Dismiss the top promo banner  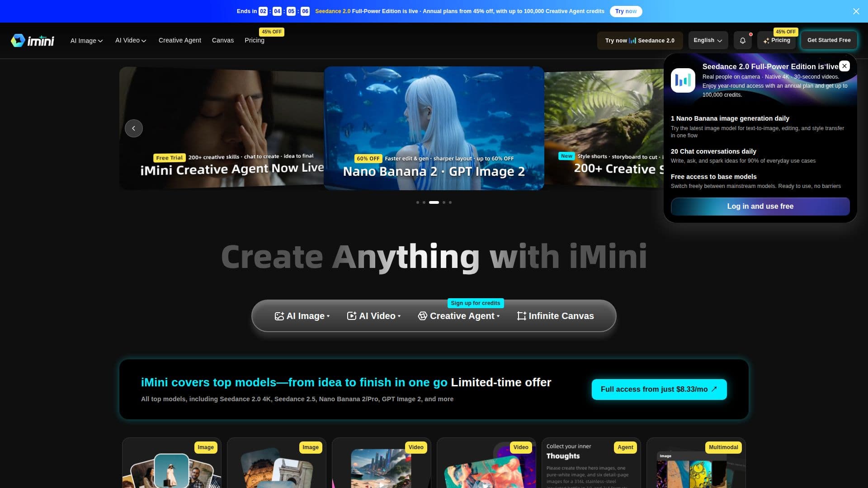[856, 11]
